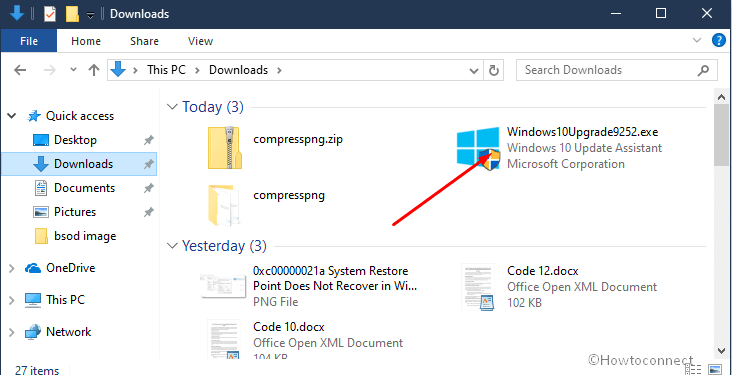Click the pin icon next to Pictures
Image resolution: width=732 pixels, height=375 pixels.
148,212
